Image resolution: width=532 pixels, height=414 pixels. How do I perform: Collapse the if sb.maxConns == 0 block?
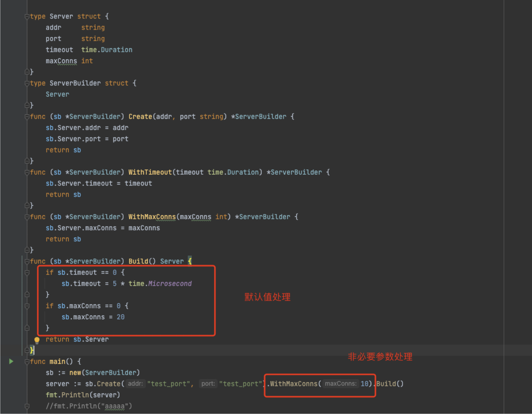[x=27, y=306]
